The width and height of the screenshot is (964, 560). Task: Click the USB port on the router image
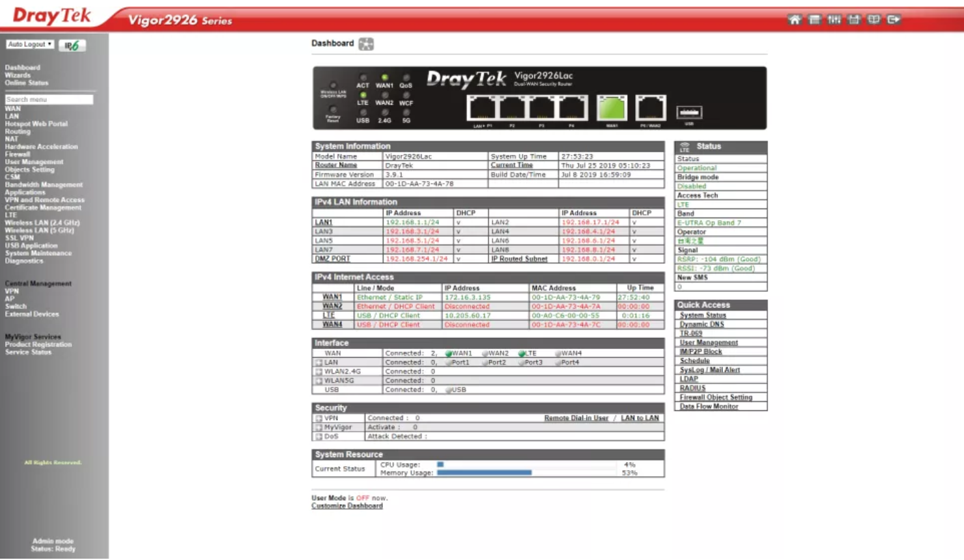[689, 112]
